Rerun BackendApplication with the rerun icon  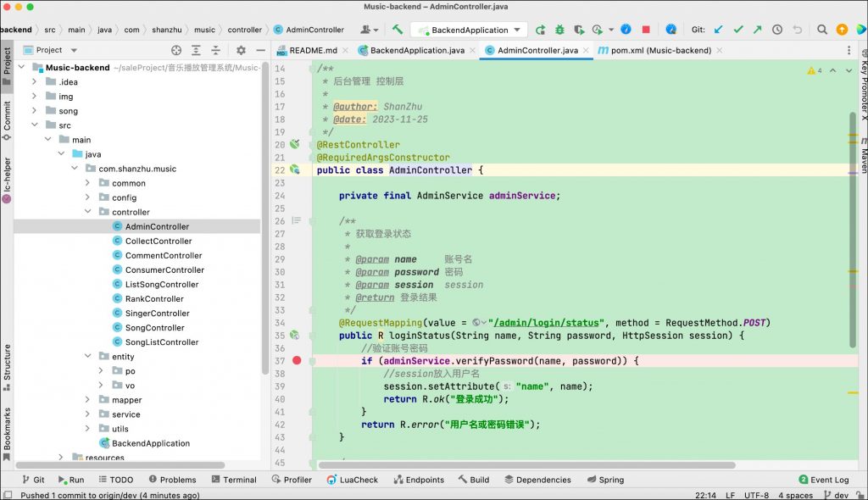coord(540,30)
